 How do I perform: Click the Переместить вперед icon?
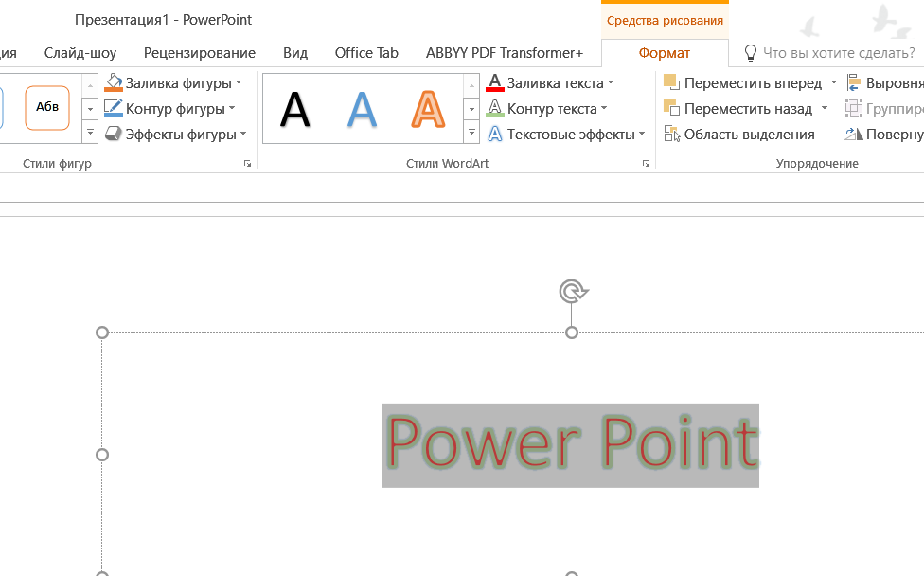point(672,82)
